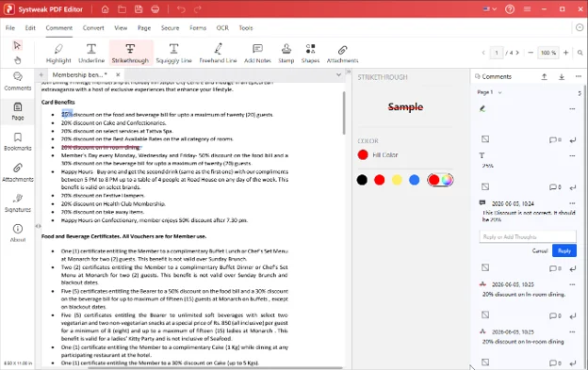Viewport: 588px width, 370px height.
Task: Upload comments with the up-arrow icon
Action: 544,77
